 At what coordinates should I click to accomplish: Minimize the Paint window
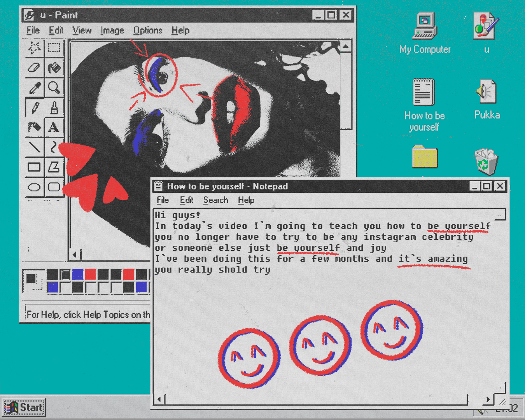pos(318,15)
